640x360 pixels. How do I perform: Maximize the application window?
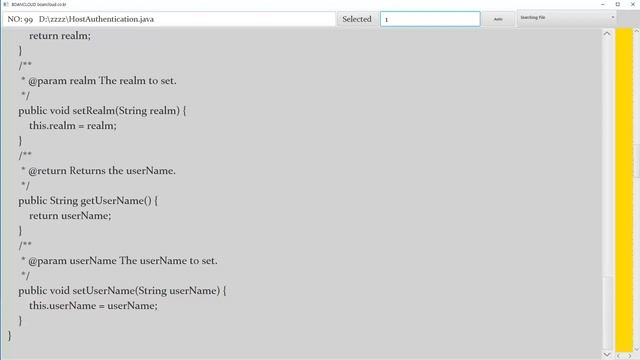[618, 4]
